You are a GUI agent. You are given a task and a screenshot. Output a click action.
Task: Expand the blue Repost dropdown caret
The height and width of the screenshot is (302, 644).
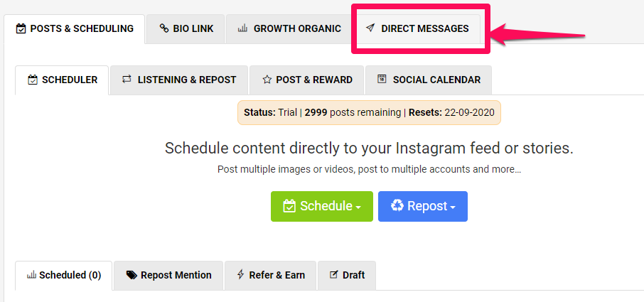453,207
